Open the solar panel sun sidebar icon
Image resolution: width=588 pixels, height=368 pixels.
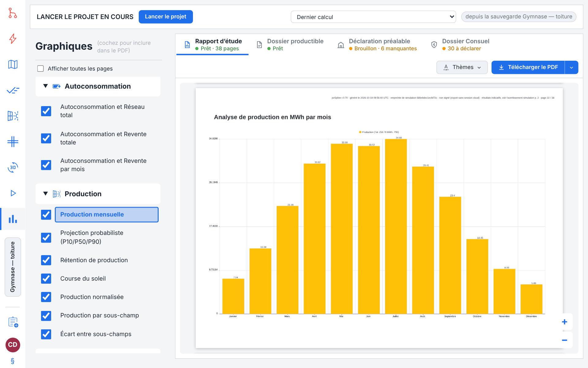[13, 116]
